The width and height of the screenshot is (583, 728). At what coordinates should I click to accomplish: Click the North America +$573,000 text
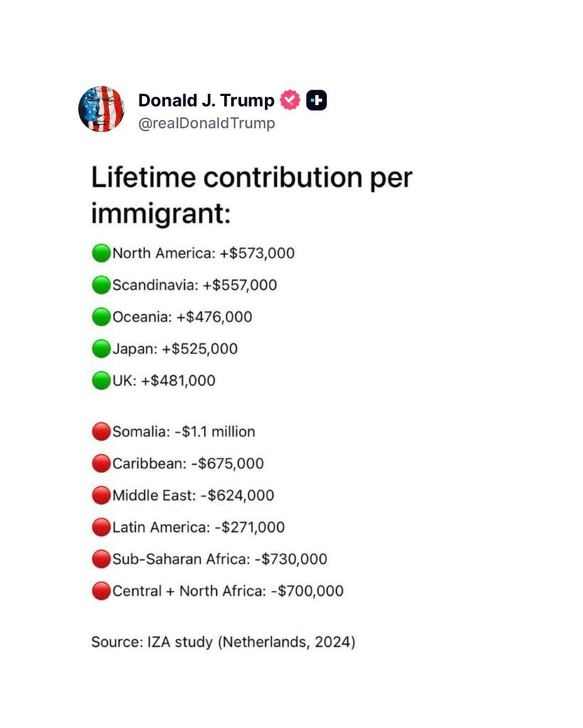point(203,253)
